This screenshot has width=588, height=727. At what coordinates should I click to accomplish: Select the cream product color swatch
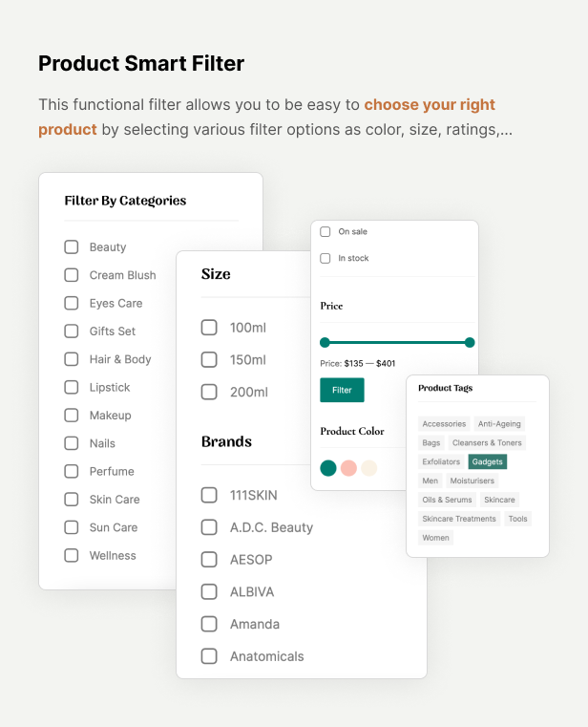[x=369, y=468]
